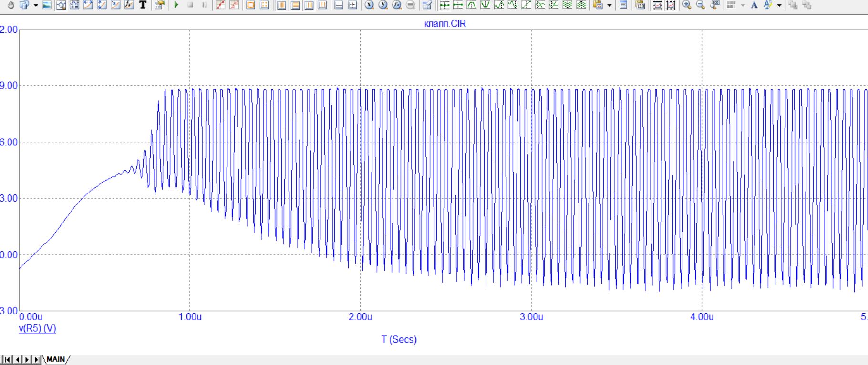Click the green Run analysis button
This screenshot has width=868, height=365.
(x=176, y=5)
